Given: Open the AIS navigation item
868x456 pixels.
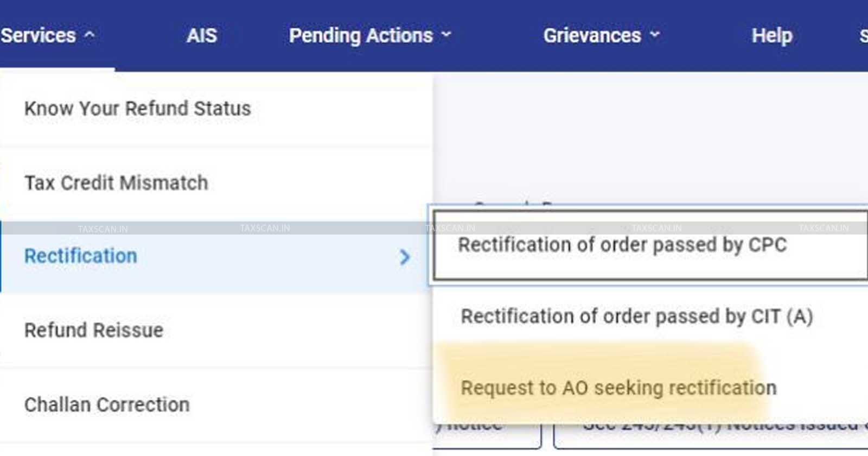Looking at the screenshot, I should (x=201, y=36).
